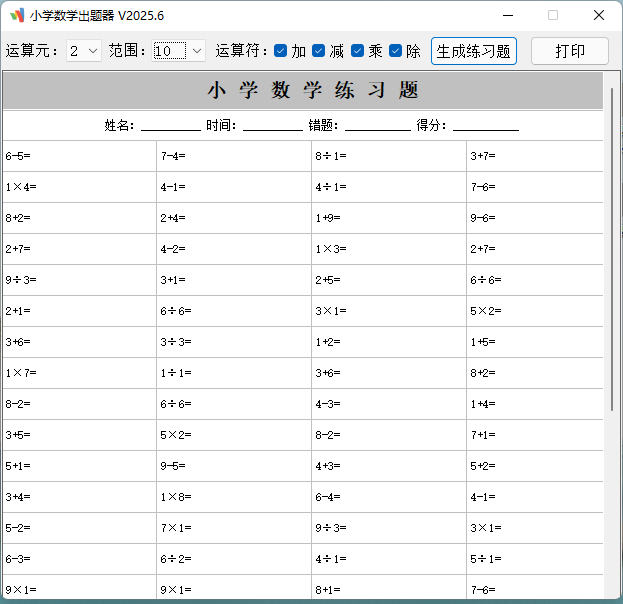Click problem 4-3= in the table
Image resolution: width=623 pixels, height=604 pixels.
pyautogui.click(x=389, y=404)
